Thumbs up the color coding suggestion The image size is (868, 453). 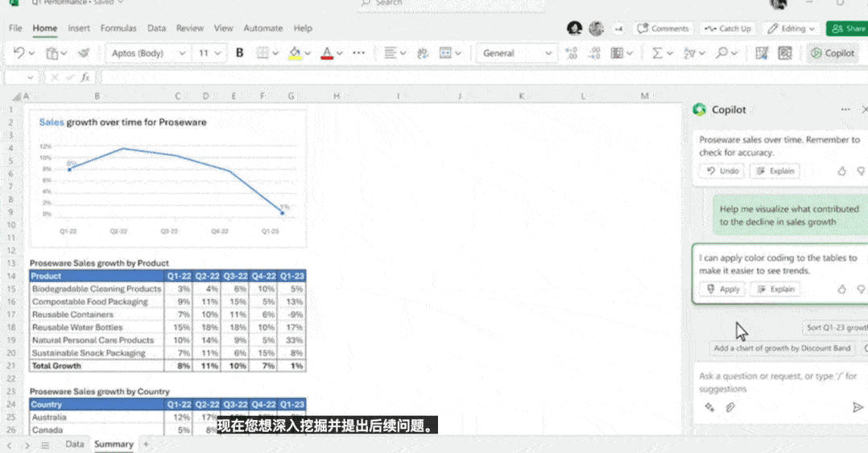click(x=842, y=289)
